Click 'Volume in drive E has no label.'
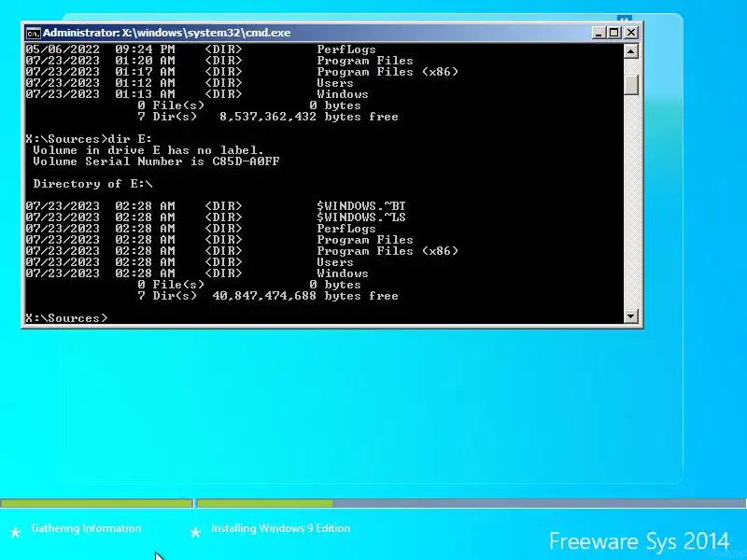This screenshot has width=747, height=560. coord(148,150)
